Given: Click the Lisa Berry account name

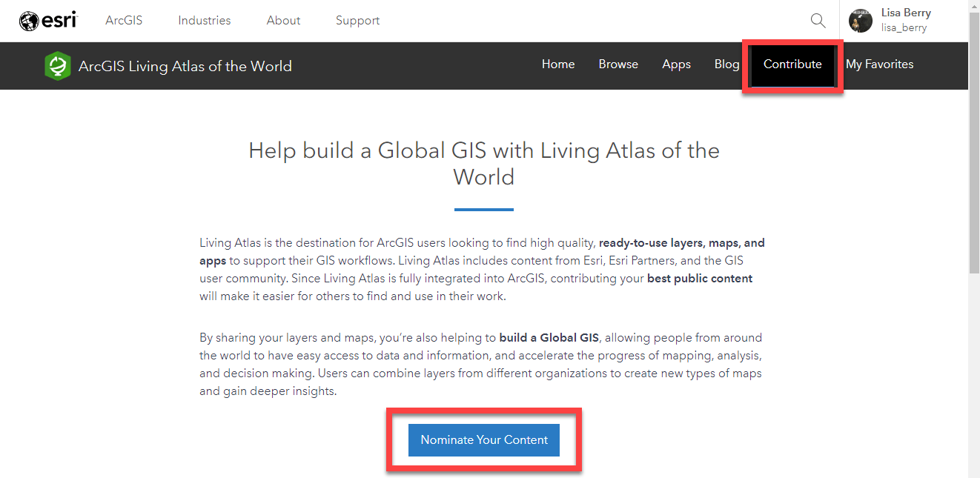Looking at the screenshot, I should [906, 13].
